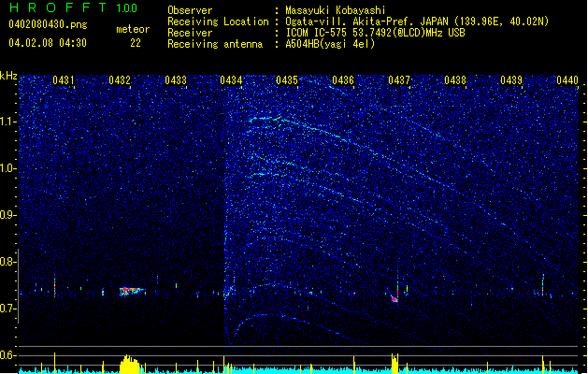Click the meteor label

pos(133,29)
